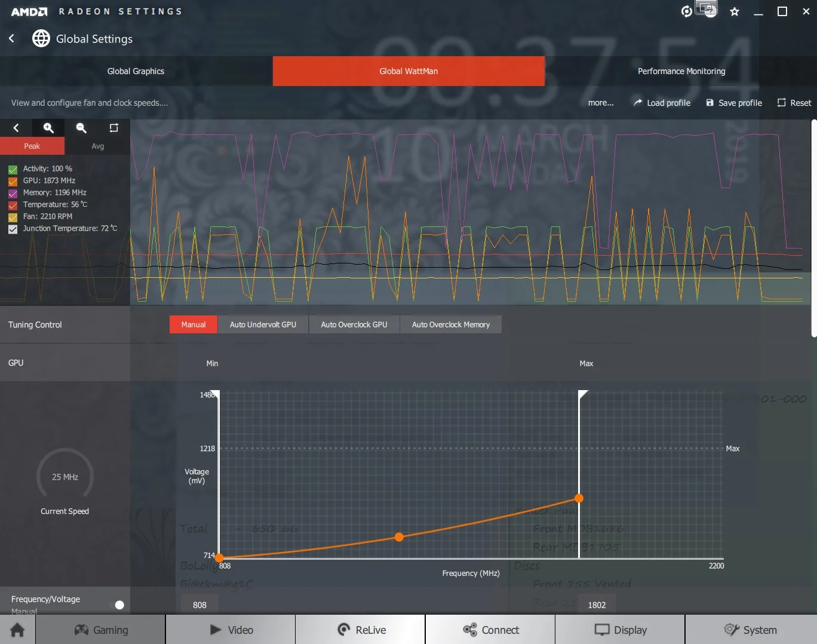Click Load profile
This screenshot has width=817, height=644.
pyautogui.click(x=662, y=103)
